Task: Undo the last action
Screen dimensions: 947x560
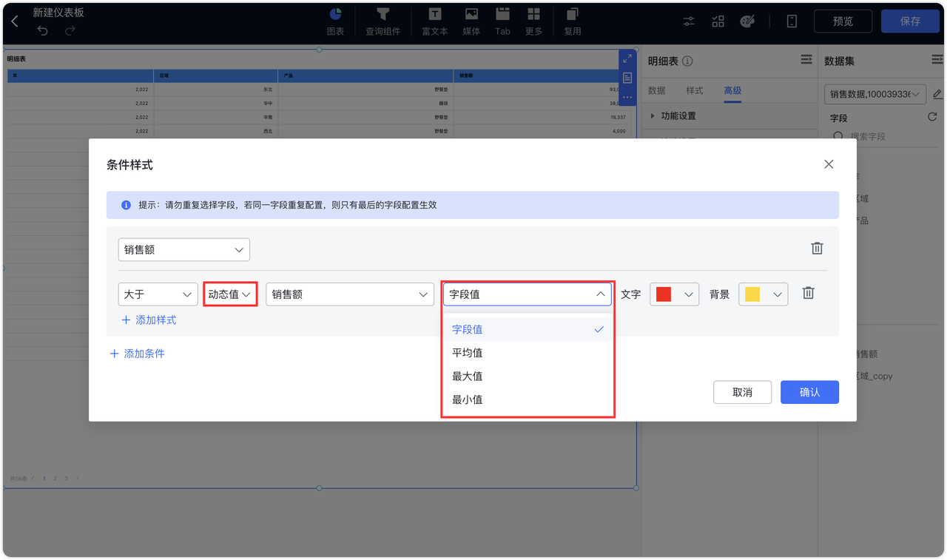Action: pos(43,30)
